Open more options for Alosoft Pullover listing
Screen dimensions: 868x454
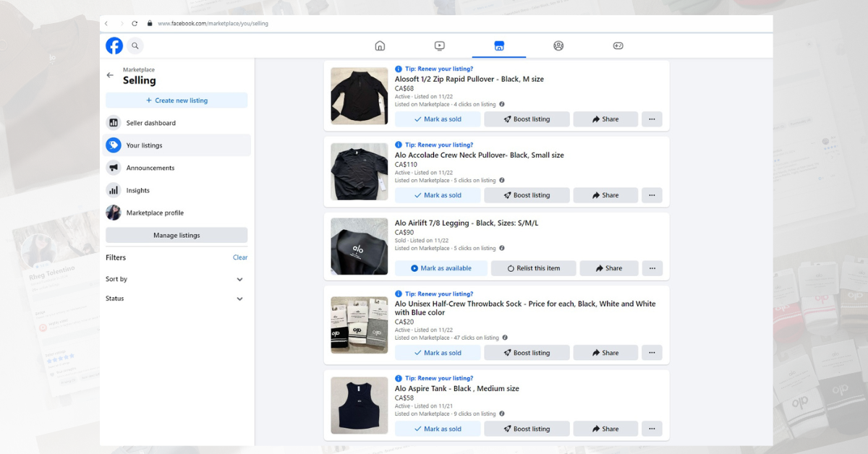pos(652,119)
